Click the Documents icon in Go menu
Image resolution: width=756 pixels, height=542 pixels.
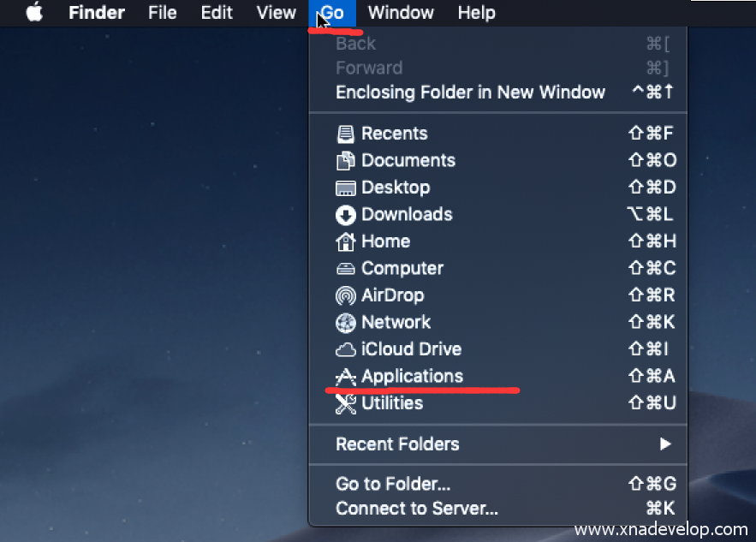[345, 161]
